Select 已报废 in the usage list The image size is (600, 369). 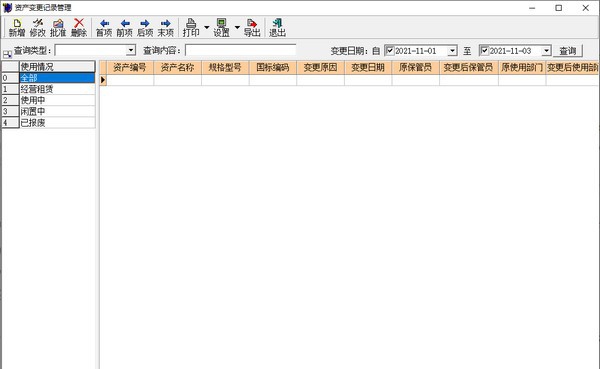point(57,122)
